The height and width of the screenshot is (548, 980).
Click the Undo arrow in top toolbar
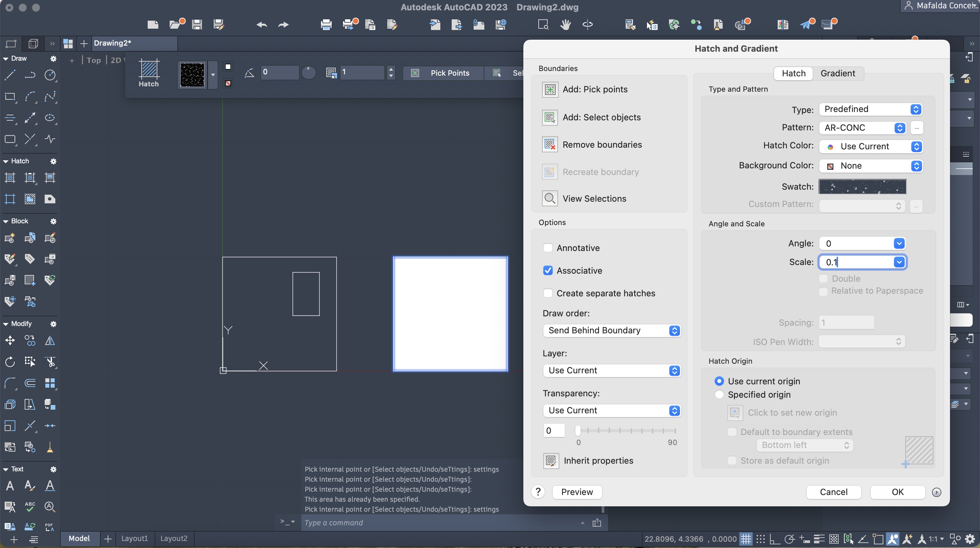262,25
